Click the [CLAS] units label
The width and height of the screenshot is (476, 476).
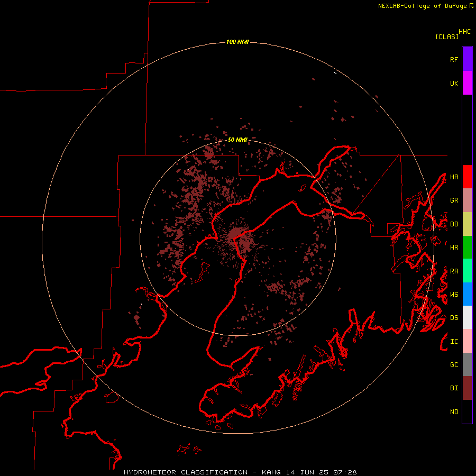coord(447,37)
